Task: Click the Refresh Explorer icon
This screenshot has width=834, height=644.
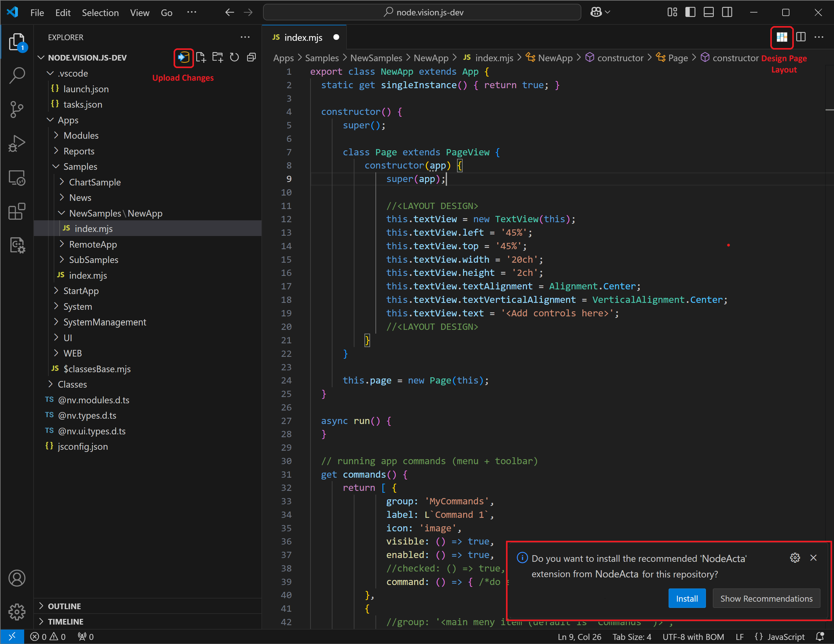Action: point(234,57)
